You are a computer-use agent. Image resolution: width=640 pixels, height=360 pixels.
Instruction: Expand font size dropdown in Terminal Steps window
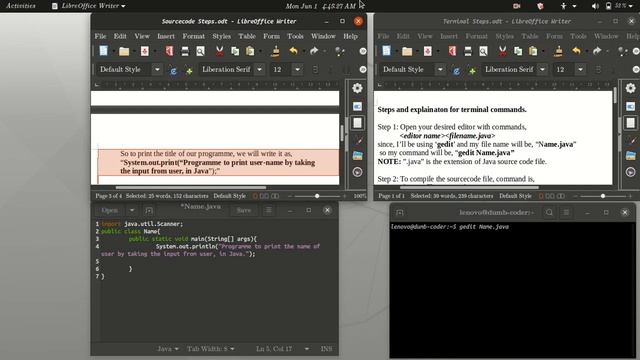(580, 70)
